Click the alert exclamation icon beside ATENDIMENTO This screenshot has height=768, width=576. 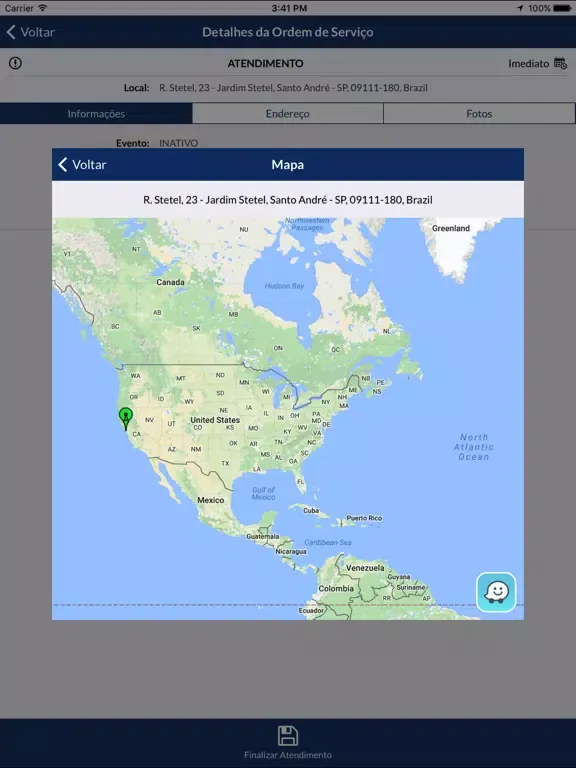click(x=15, y=63)
